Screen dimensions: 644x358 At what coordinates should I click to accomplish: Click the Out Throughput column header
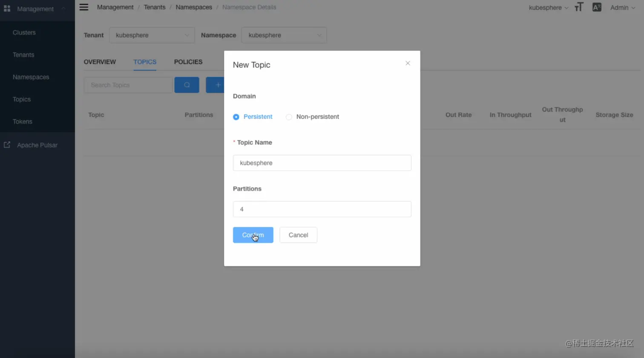562,115
